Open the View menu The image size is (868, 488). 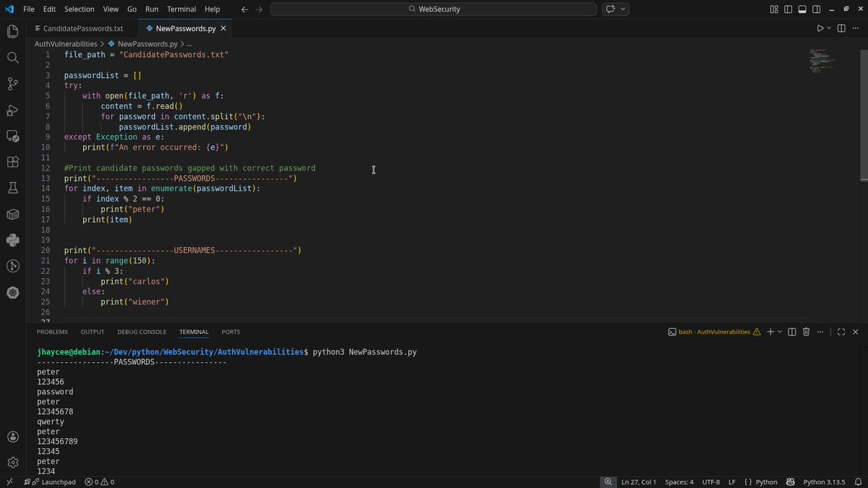click(x=111, y=9)
